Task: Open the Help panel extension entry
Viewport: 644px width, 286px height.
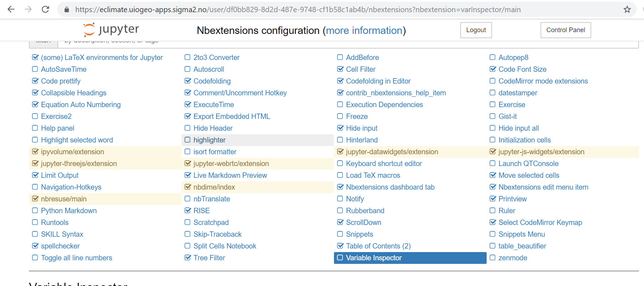Action: click(x=57, y=128)
